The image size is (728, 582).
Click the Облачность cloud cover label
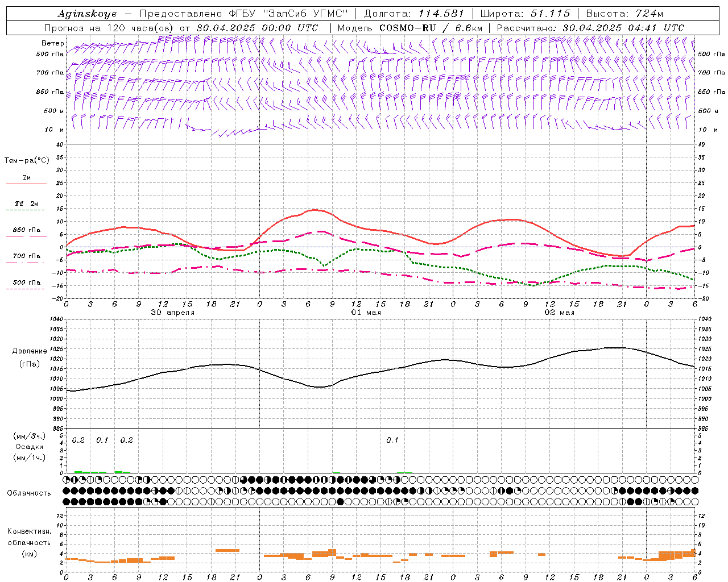pyautogui.click(x=29, y=493)
